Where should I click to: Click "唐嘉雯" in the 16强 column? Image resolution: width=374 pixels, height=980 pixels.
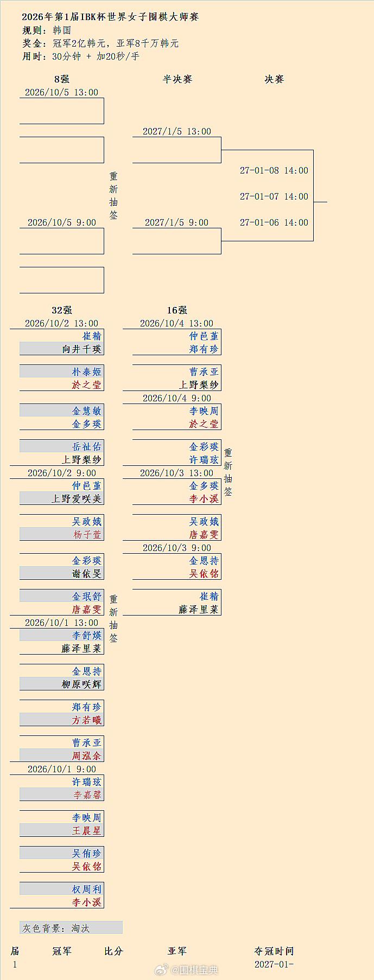[204, 535]
